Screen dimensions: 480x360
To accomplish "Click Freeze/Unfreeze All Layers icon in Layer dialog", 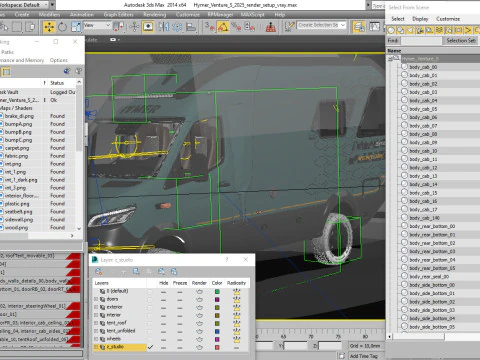I will tap(174, 271).
